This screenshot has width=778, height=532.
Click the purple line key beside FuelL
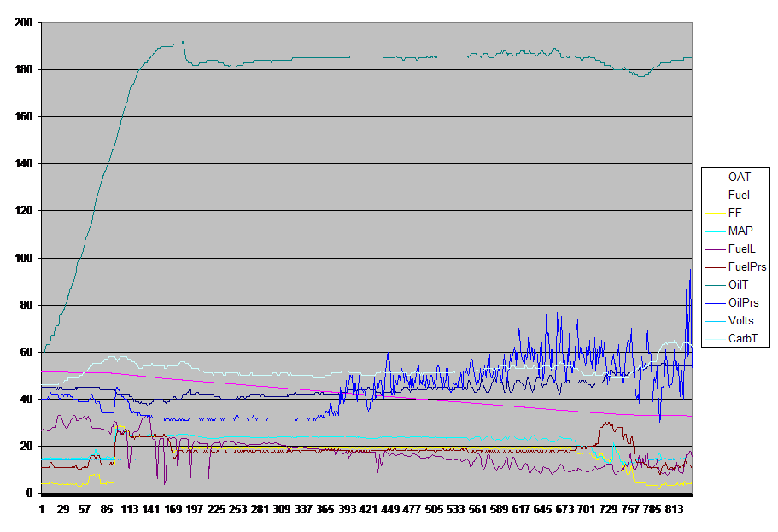click(714, 248)
